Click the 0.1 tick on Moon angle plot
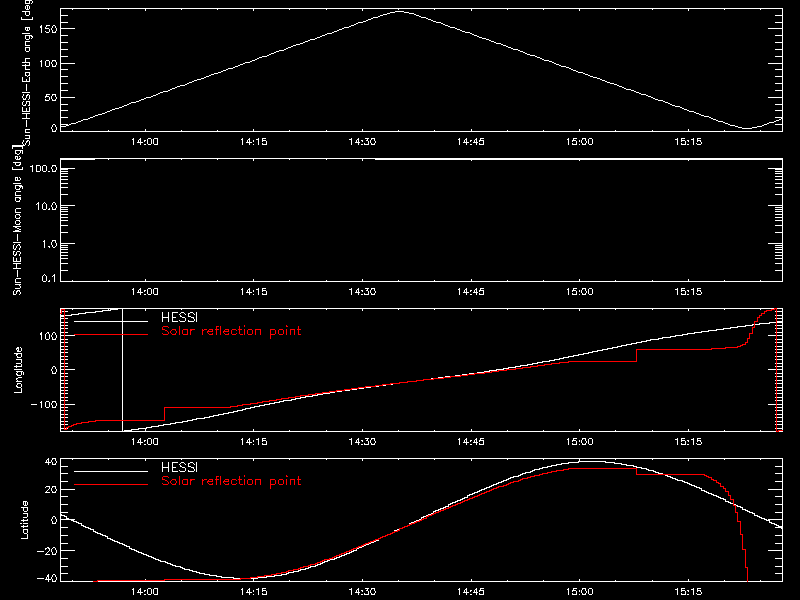This screenshot has width=800, height=600. click(49, 278)
